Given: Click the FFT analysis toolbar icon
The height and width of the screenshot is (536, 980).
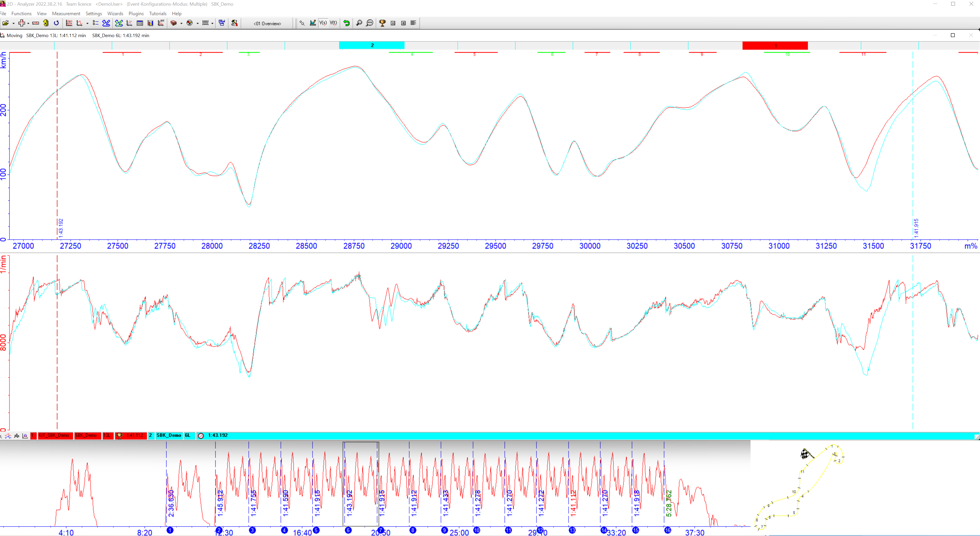Looking at the screenshot, I should (161, 23).
